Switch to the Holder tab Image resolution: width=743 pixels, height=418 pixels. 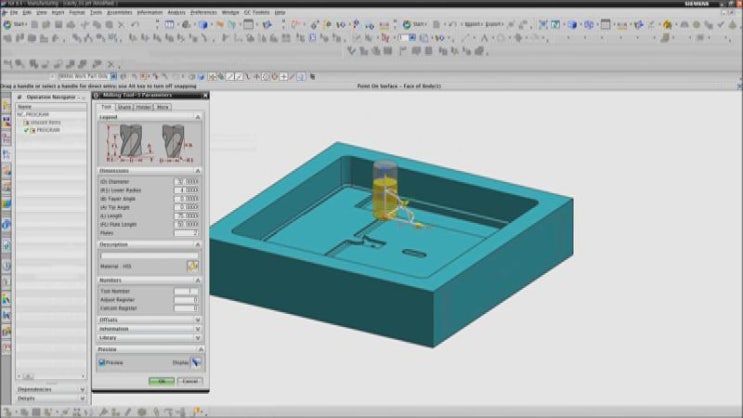click(x=143, y=106)
